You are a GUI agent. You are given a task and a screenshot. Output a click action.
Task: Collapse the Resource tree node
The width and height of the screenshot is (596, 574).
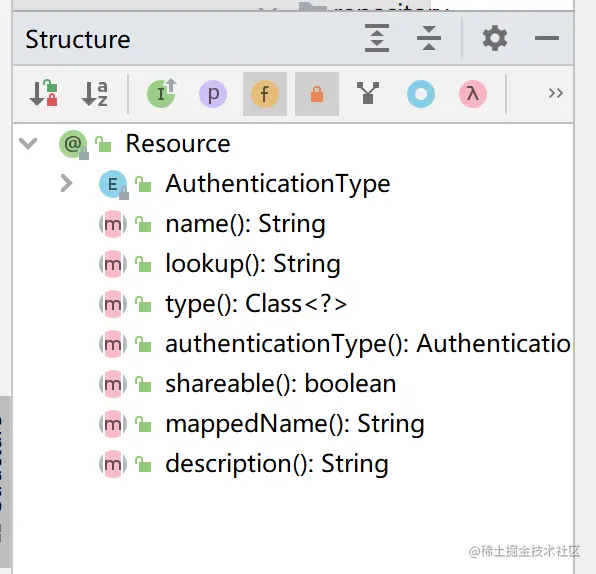(x=28, y=144)
